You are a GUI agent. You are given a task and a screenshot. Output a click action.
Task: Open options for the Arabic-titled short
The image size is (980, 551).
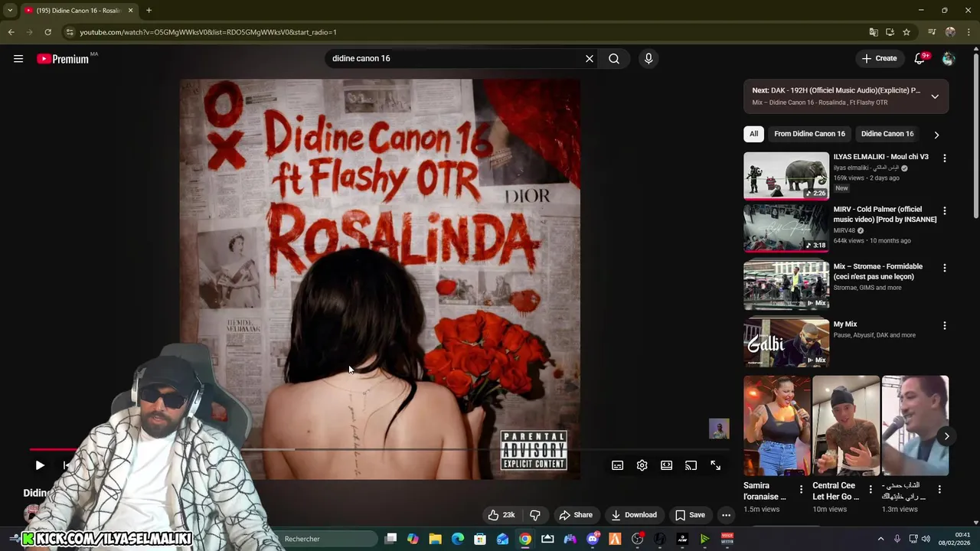[939, 489]
